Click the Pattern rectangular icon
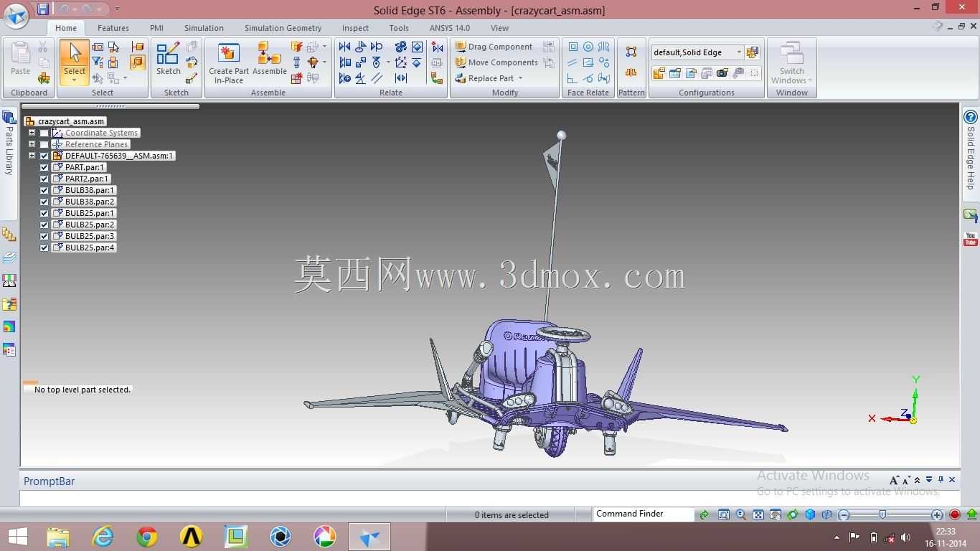The height and width of the screenshot is (551, 980). click(x=631, y=52)
